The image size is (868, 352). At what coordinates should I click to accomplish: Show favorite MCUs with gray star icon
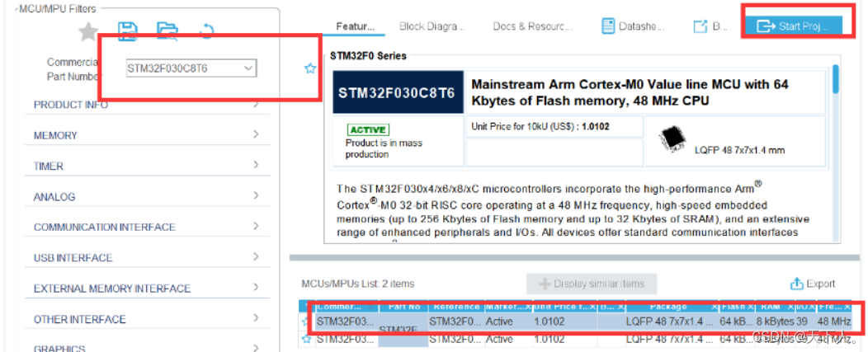(88, 31)
